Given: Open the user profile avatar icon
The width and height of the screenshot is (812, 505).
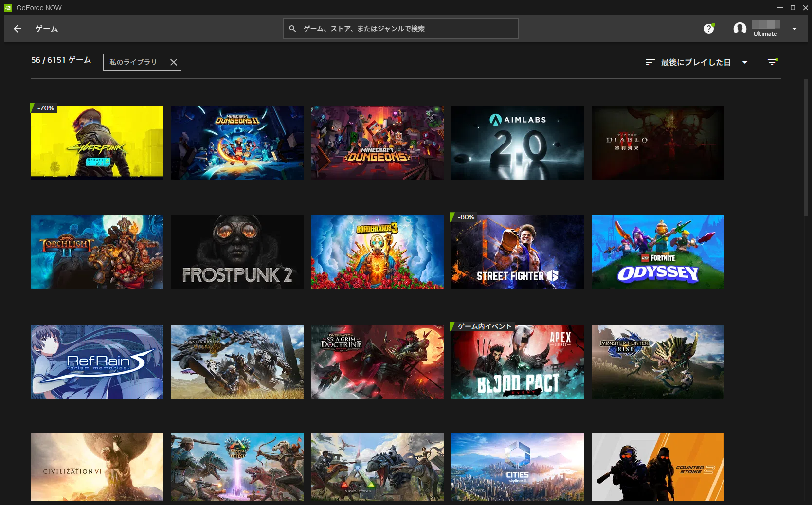Looking at the screenshot, I should (x=740, y=29).
